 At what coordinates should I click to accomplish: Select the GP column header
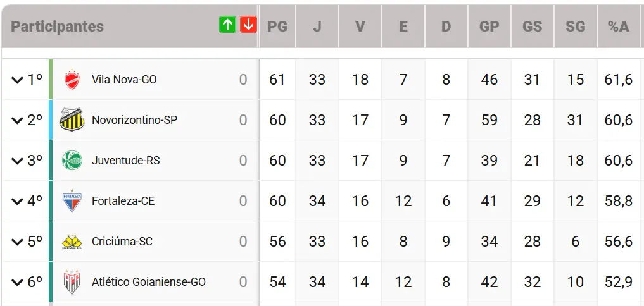click(x=489, y=27)
